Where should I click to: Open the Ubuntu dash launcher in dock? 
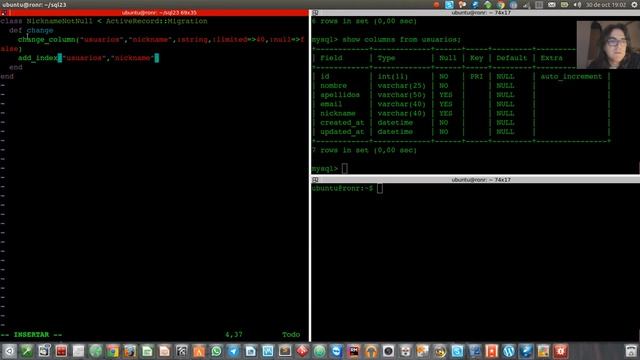[9, 351]
